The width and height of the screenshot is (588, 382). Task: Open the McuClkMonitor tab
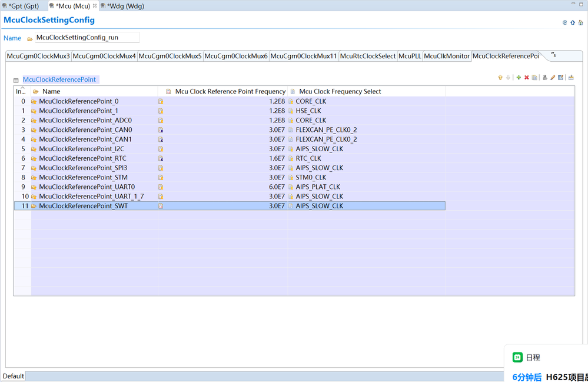[447, 57]
